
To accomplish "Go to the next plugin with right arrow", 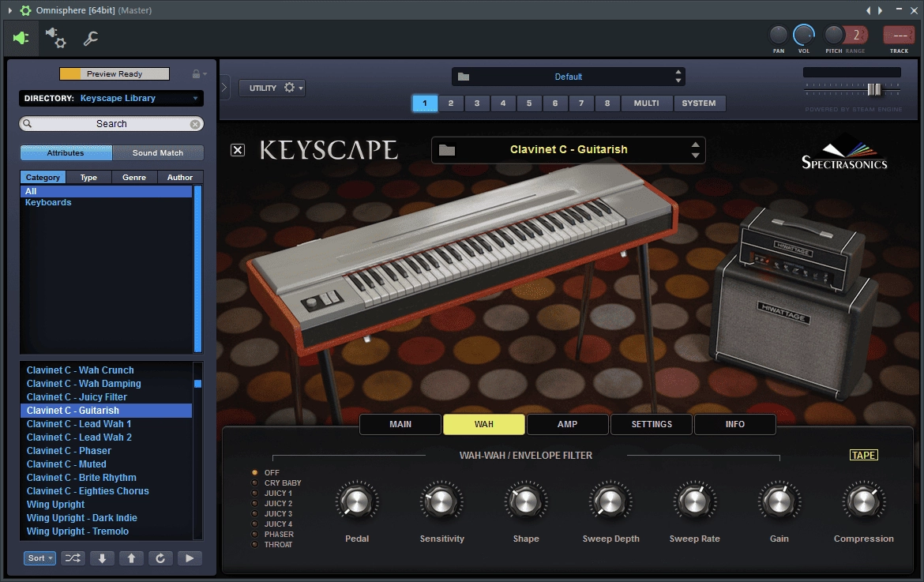I will pos(881,10).
